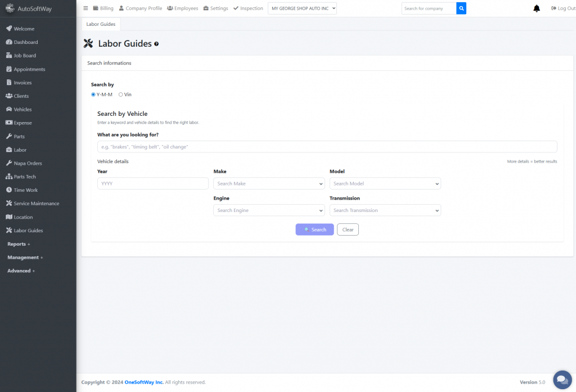Open the Search Make dropdown
The height and width of the screenshot is (392, 576).
click(x=269, y=183)
